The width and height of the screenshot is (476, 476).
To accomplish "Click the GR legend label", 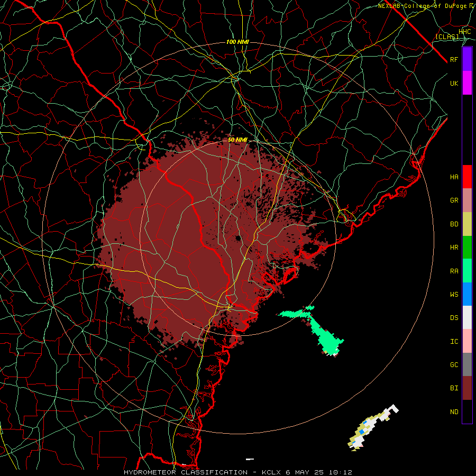I will (x=454, y=200).
